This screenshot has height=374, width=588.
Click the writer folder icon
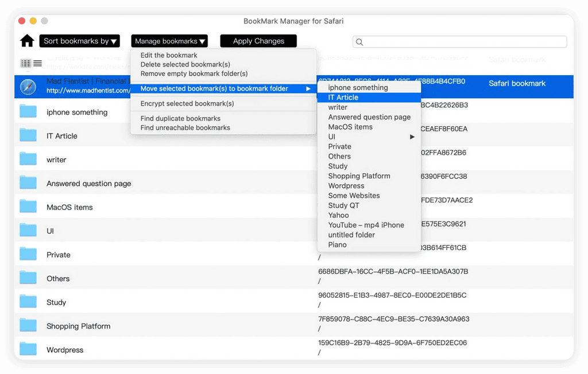click(x=28, y=159)
